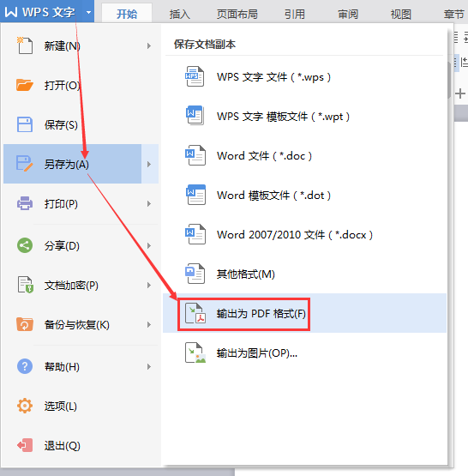Image resolution: width=468 pixels, height=476 pixels.
Task: Expand the 文档加密(P) submenu arrow
Action: (149, 285)
